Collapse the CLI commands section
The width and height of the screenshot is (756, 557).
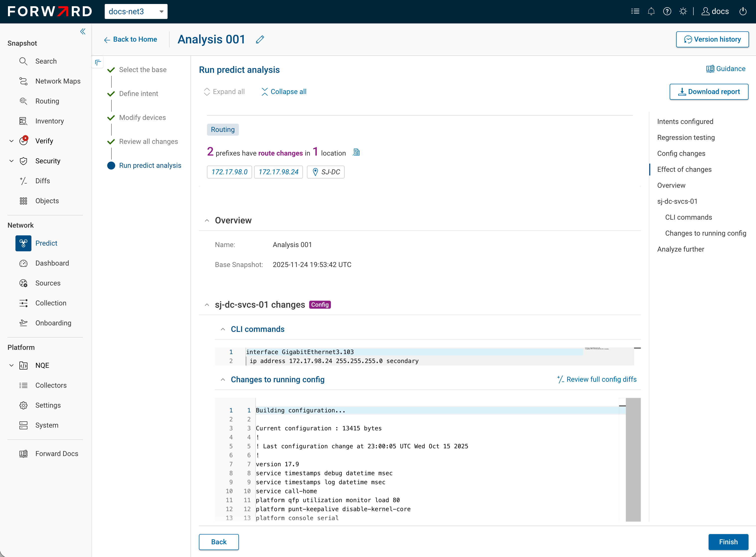(x=223, y=329)
